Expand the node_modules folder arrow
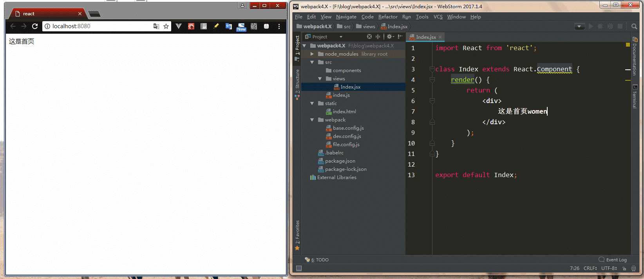 pos(312,54)
